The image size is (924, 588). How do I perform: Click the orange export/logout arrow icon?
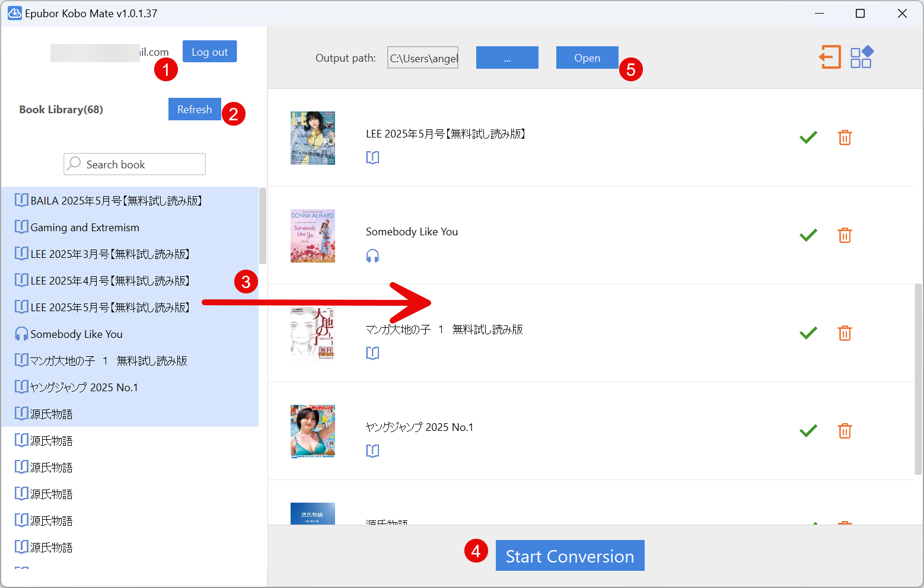(x=830, y=57)
